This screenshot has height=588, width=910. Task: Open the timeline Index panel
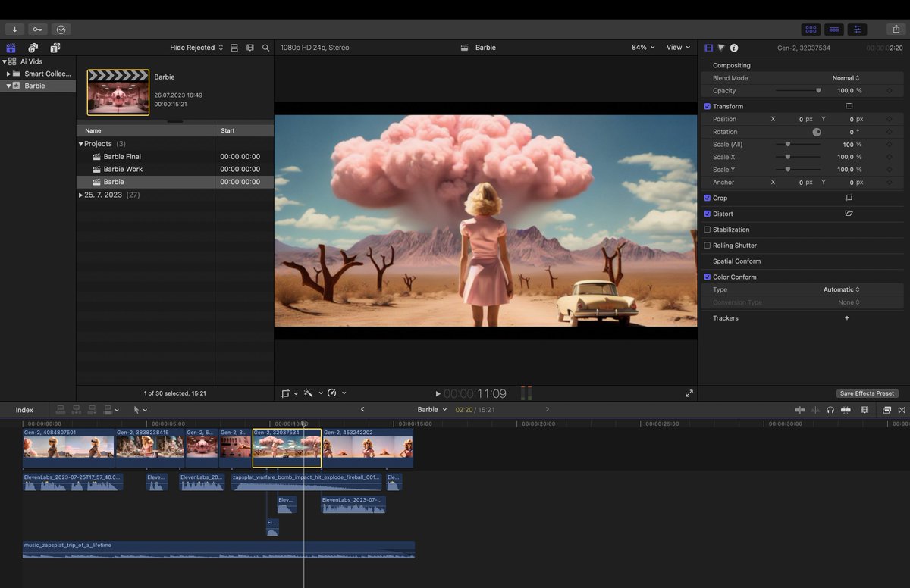click(x=24, y=410)
